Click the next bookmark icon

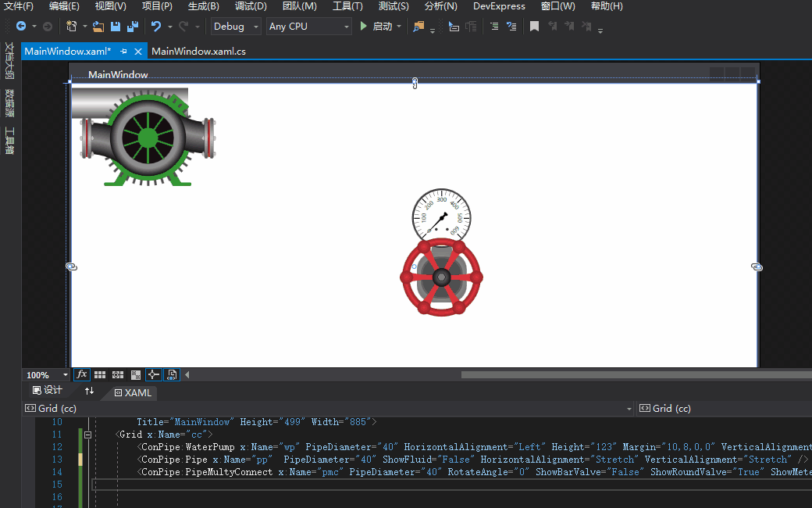click(569, 26)
